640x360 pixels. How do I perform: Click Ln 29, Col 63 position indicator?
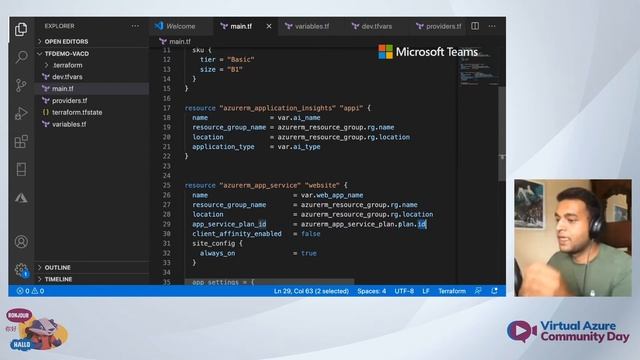point(311,291)
